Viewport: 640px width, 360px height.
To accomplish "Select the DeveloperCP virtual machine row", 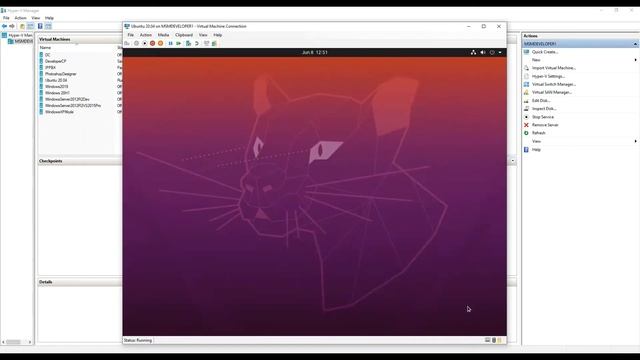I will pyautogui.click(x=80, y=61).
